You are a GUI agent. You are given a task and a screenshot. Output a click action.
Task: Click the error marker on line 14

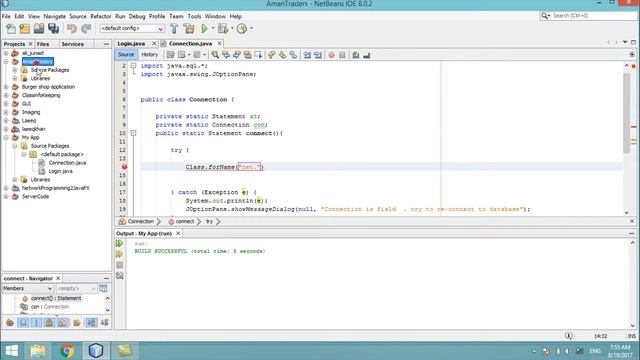(124, 167)
